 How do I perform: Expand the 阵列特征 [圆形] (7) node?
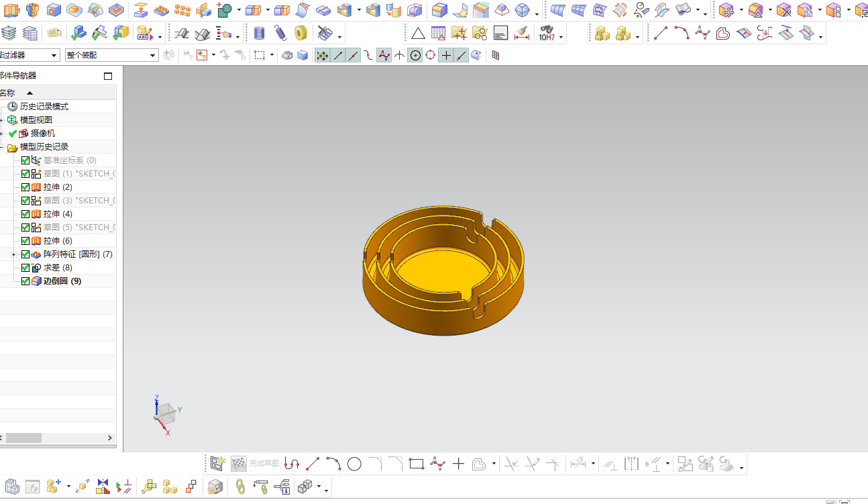click(14, 254)
